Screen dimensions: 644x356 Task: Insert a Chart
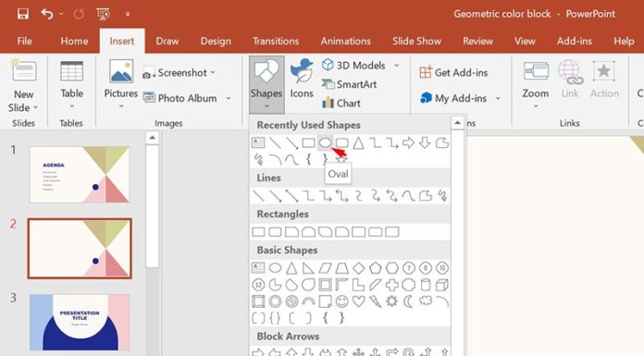pyautogui.click(x=341, y=103)
